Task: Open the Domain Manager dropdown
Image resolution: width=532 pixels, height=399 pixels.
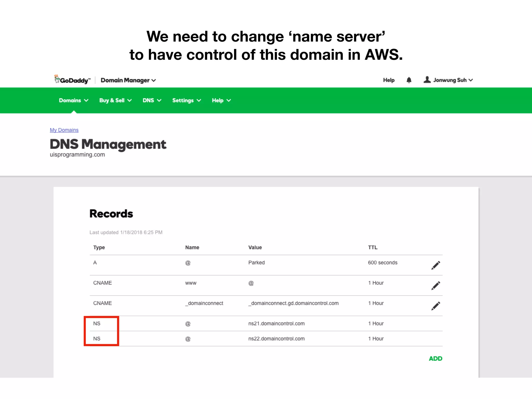Action: [128, 80]
